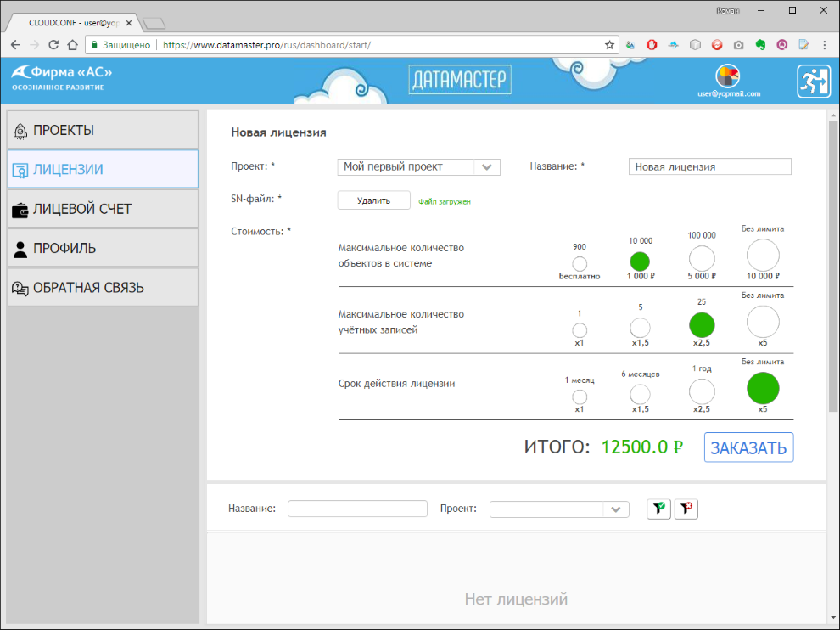The width and height of the screenshot is (840, 630).
Task: Click the Датамастер logo
Action: [460, 79]
